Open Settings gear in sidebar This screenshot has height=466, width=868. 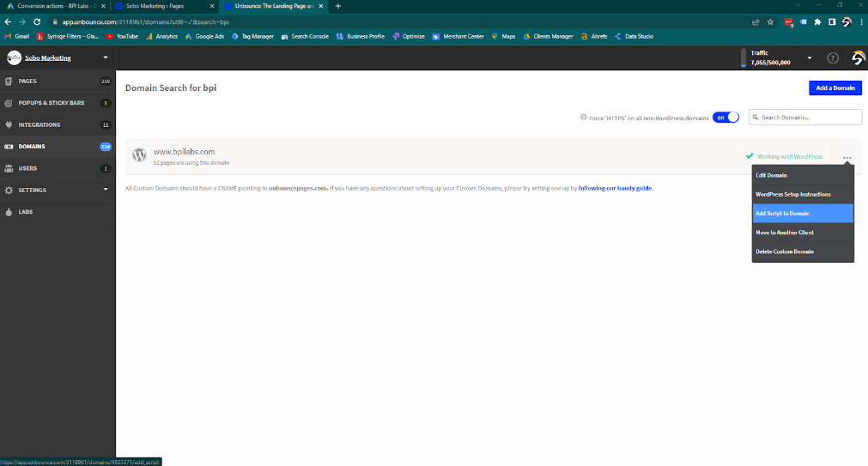tap(9, 191)
